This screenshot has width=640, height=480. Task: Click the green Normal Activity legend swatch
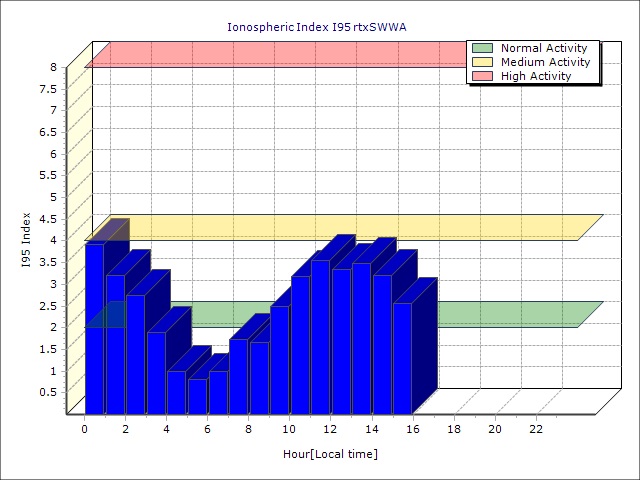(482, 48)
